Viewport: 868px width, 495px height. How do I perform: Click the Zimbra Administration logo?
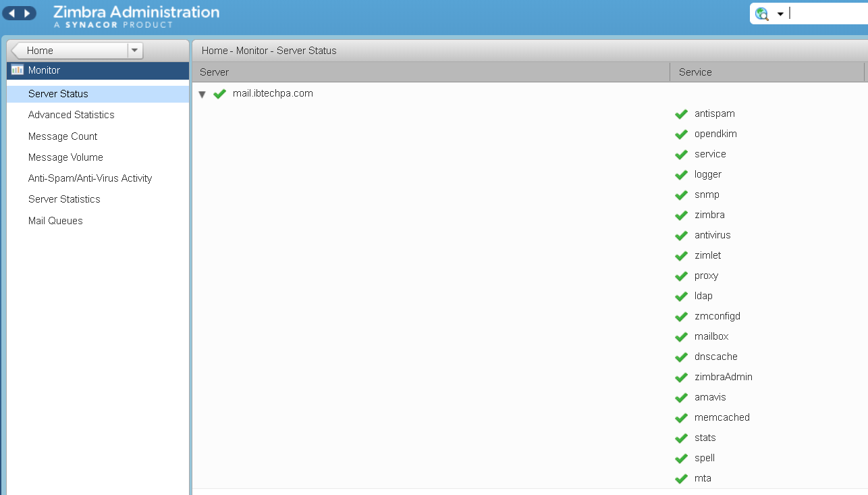click(x=136, y=16)
